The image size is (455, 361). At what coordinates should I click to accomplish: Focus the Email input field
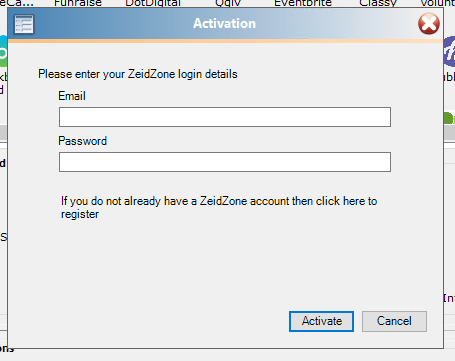coord(225,117)
